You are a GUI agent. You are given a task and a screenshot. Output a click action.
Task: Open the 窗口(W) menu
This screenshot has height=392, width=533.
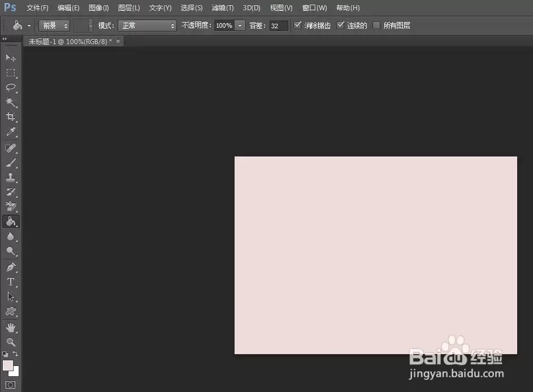[314, 8]
